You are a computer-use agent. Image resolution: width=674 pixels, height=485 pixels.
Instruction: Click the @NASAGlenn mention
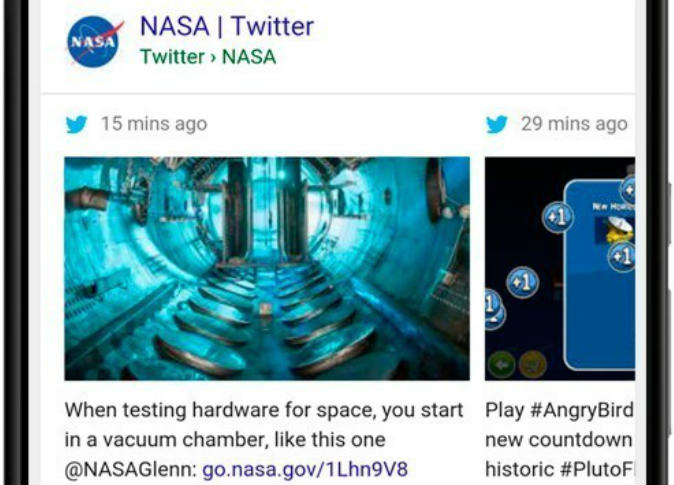pyautogui.click(x=129, y=469)
